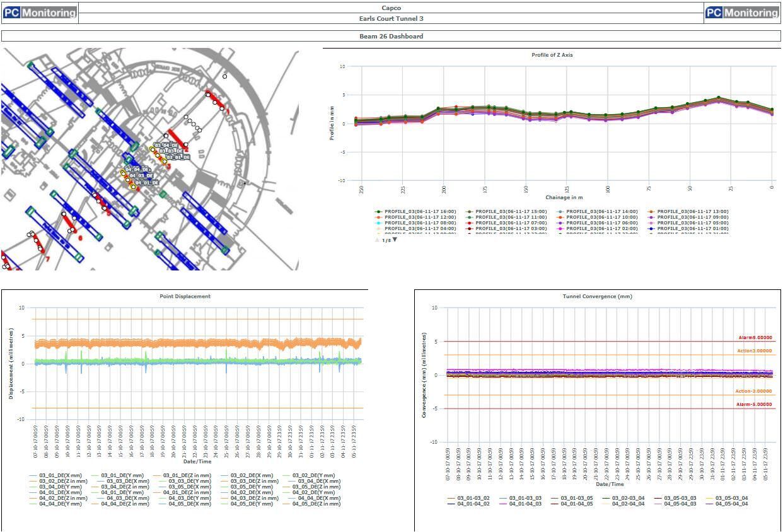Click the left PC Monitoring logo
The image size is (783, 532).
[x=39, y=12]
